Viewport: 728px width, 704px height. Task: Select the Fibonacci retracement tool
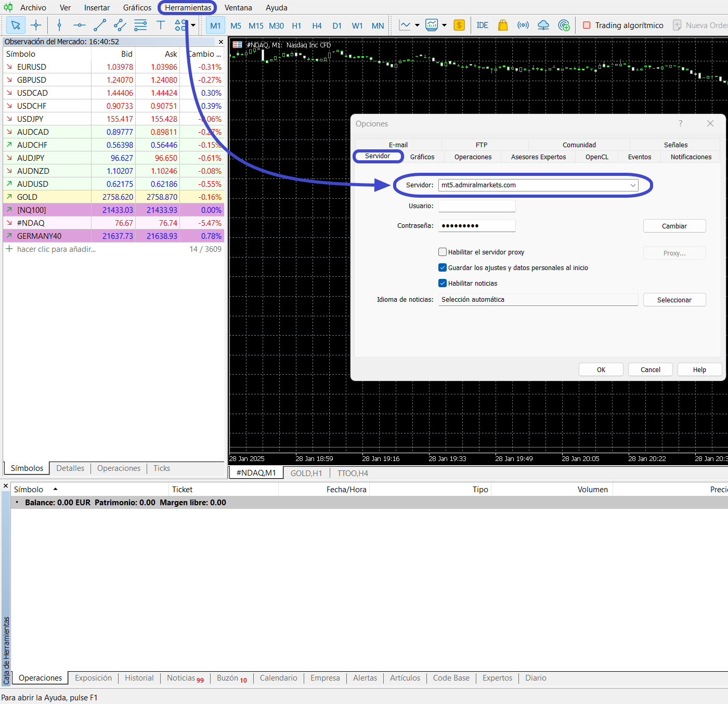click(x=140, y=25)
